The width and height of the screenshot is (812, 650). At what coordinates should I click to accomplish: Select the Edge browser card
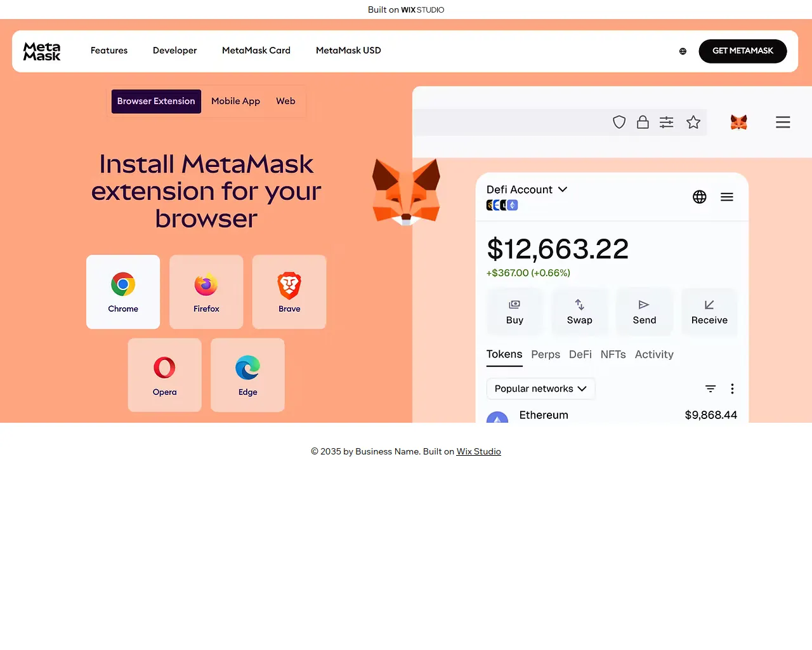pyautogui.click(x=247, y=375)
